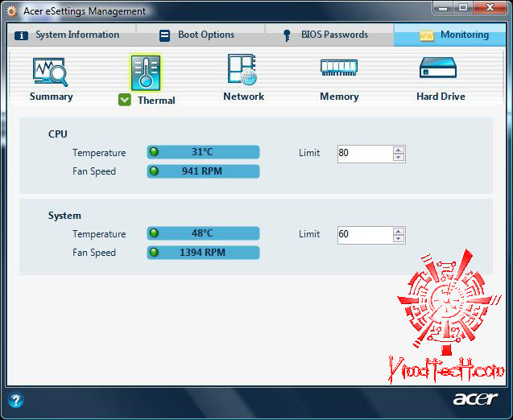Switch to the BIOS Passwords tab
The height and width of the screenshot is (420, 513).
point(329,35)
